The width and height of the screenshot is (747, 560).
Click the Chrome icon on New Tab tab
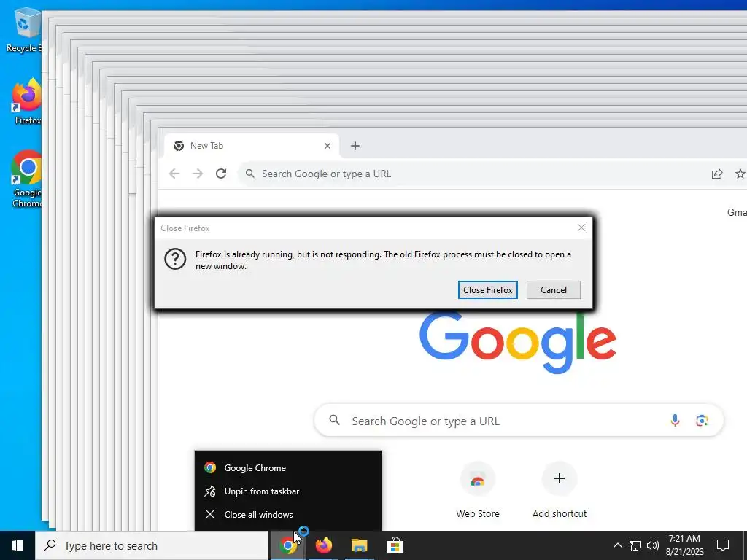[x=179, y=146]
